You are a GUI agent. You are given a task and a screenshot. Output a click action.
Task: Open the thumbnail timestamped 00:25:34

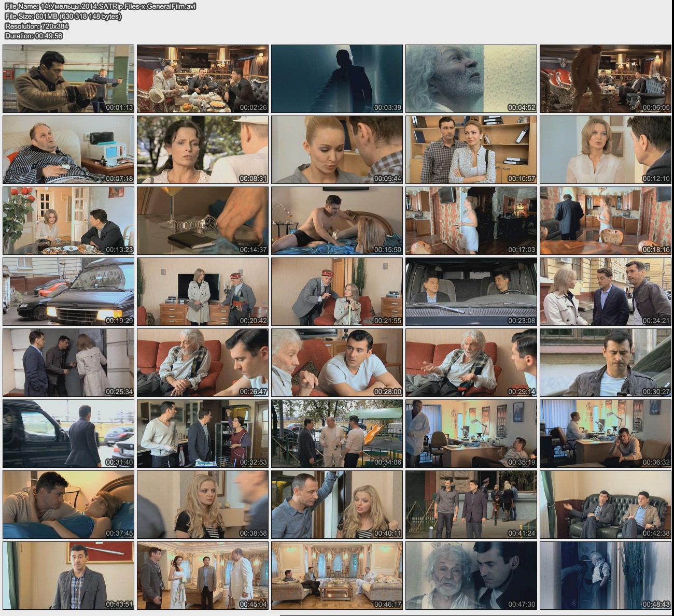point(68,363)
